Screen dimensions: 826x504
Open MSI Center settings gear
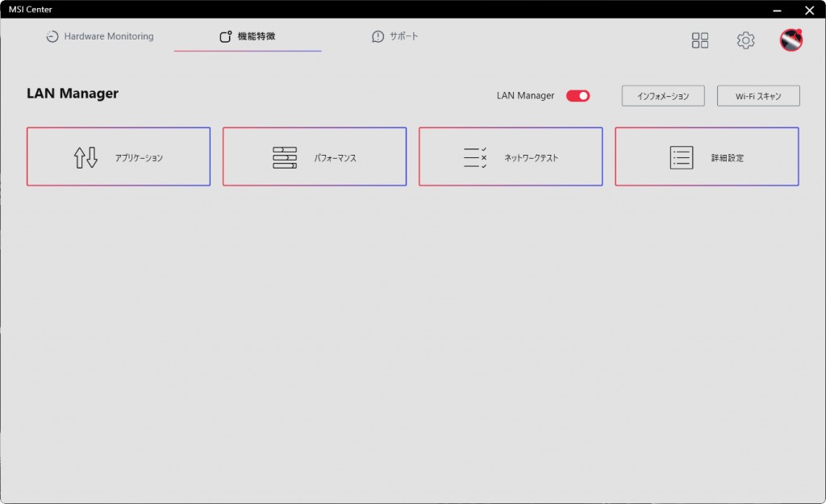(745, 40)
